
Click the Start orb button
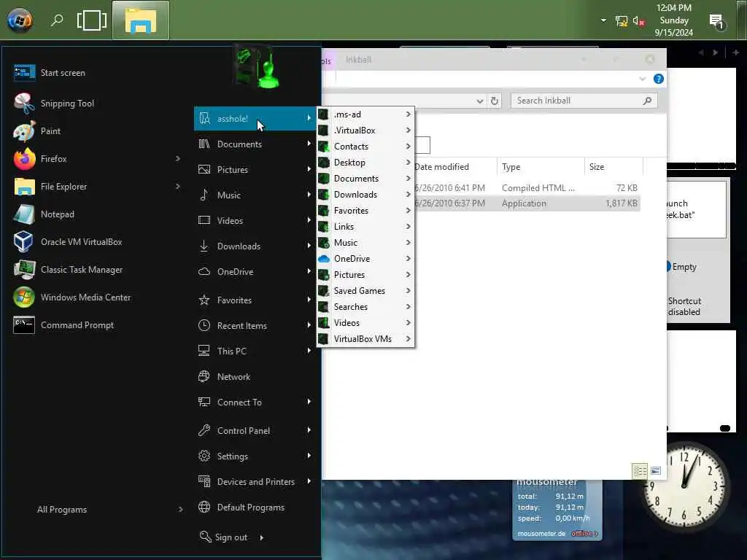click(x=20, y=20)
